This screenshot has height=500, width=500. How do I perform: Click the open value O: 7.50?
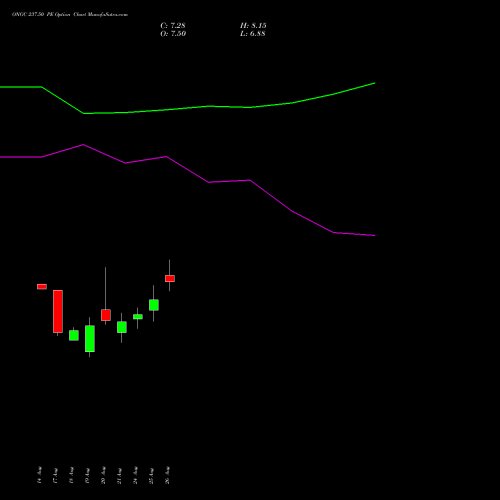tap(173, 34)
